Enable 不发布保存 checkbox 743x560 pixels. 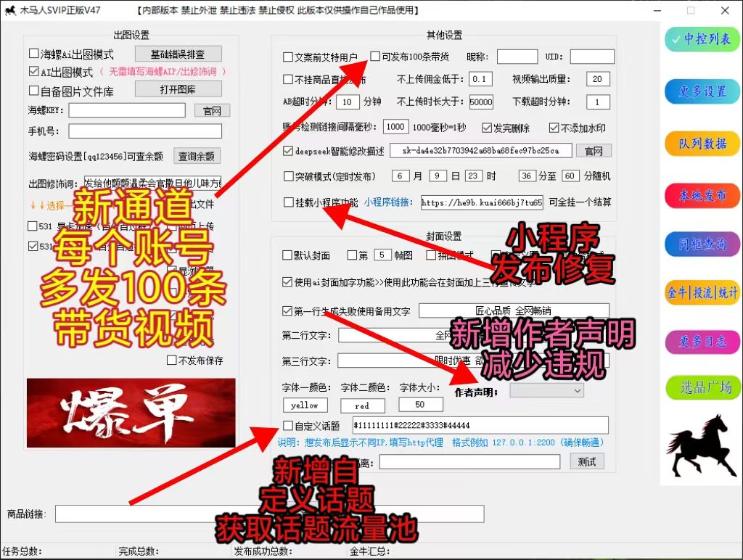tap(171, 360)
